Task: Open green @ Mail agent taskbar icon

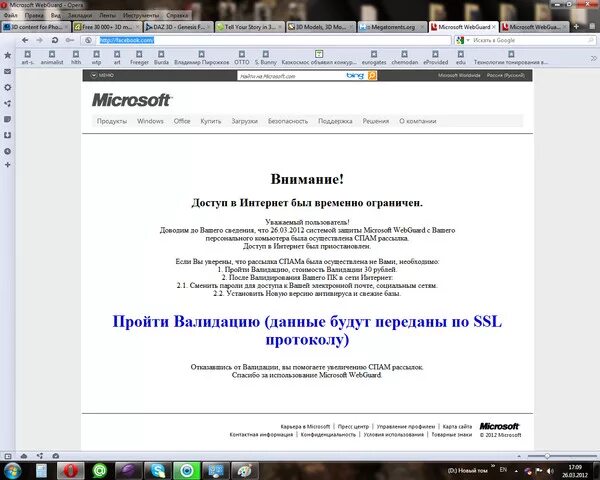Action: pyautogui.click(x=99, y=470)
